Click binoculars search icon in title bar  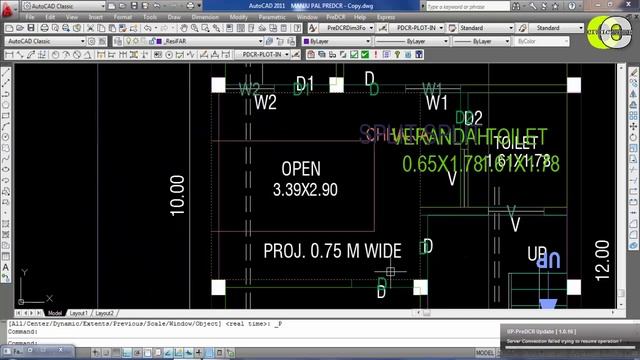pyautogui.click(x=516, y=6)
